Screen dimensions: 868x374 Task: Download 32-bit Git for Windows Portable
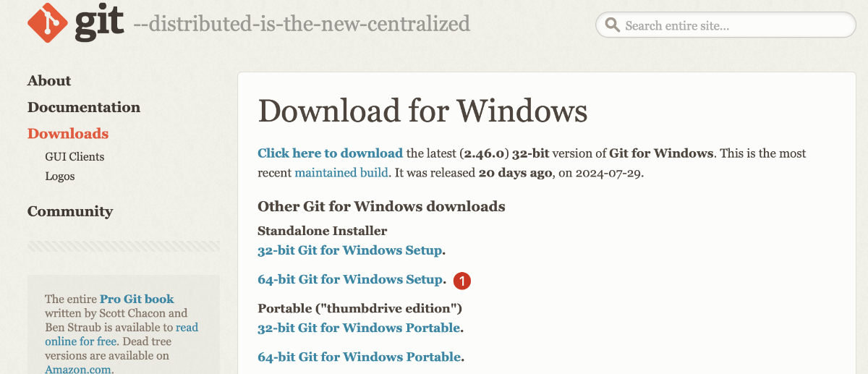tap(359, 328)
